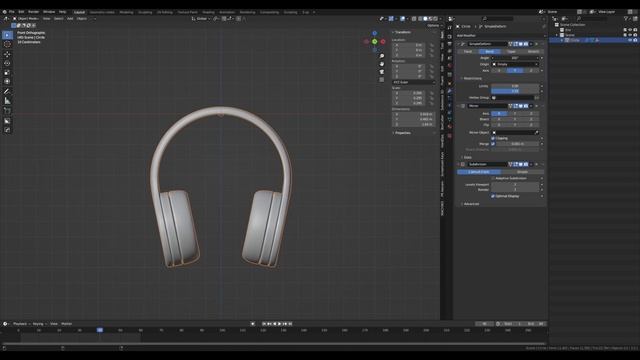The height and width of the screenshot is (360, 640).
Task: Click the blue playhead frame marker in timeline
Action: coord(100,330)
